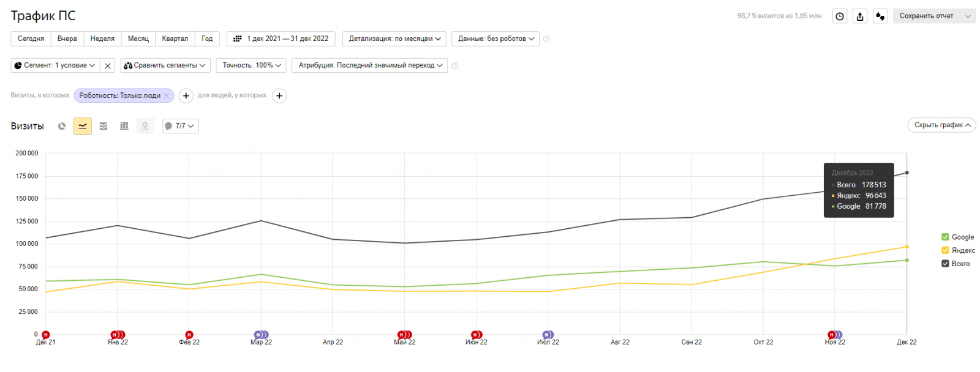Click the annotation marker above Фев 22

pos(189,335)
